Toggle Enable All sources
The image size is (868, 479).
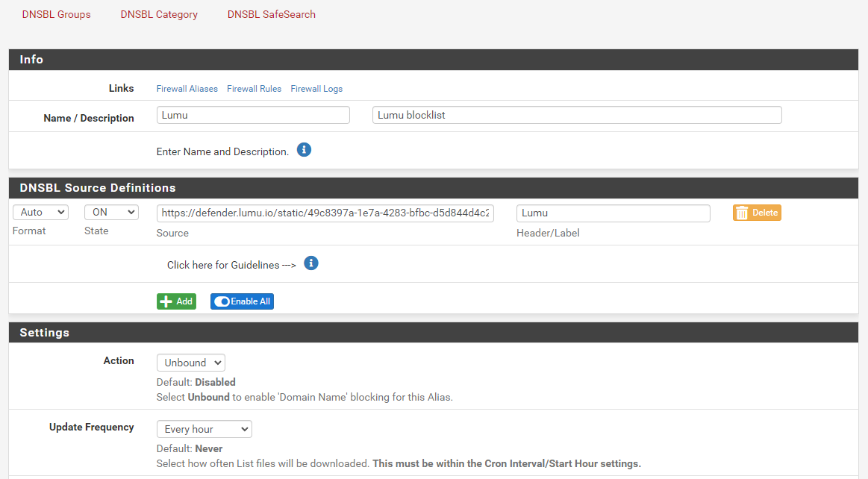coord(242,301)
